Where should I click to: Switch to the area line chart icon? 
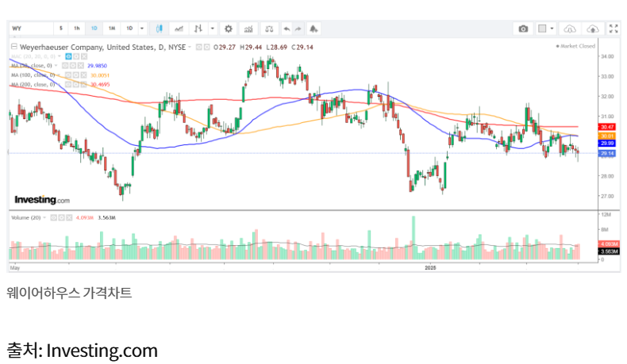tap(179, 29)
